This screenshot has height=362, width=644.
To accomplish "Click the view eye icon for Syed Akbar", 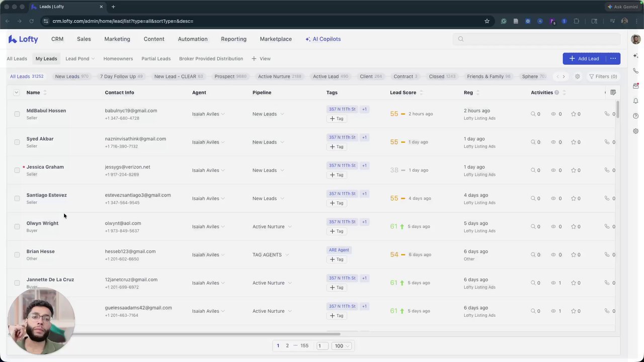I will 553,142.
